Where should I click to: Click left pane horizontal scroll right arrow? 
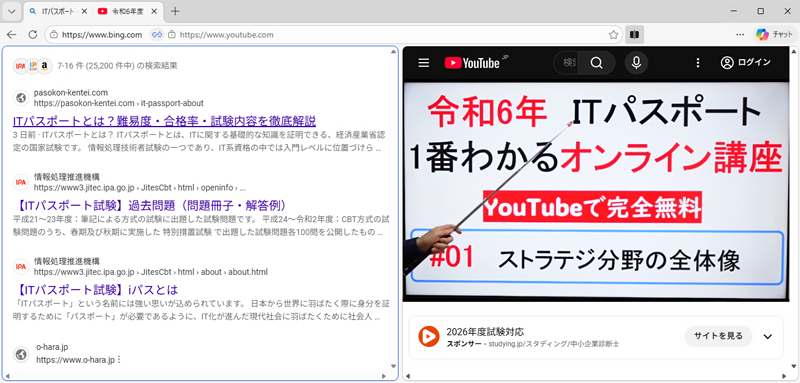384,376
